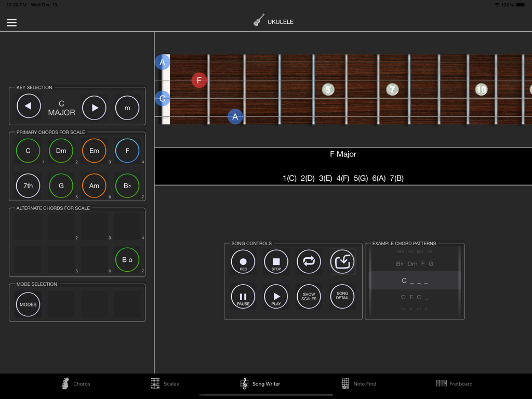Open the Note Find tab
Image resolution: width=532 pixels, height=399 pixels.
(x=360, y=383)
